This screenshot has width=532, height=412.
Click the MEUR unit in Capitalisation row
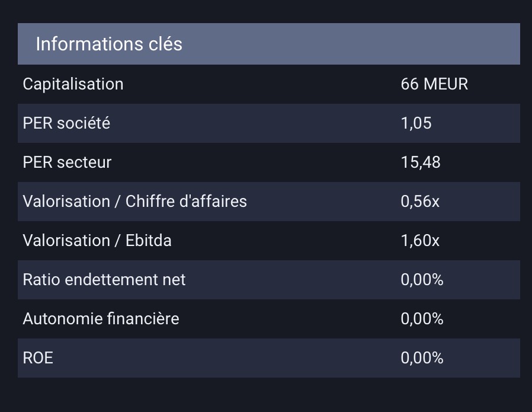pyautogui.click(x=446, y=84)
